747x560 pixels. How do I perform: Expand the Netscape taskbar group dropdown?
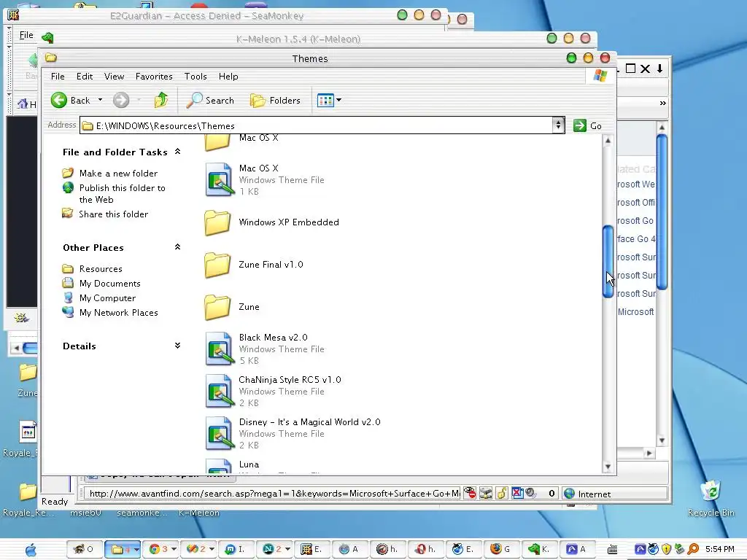[287, 549]
